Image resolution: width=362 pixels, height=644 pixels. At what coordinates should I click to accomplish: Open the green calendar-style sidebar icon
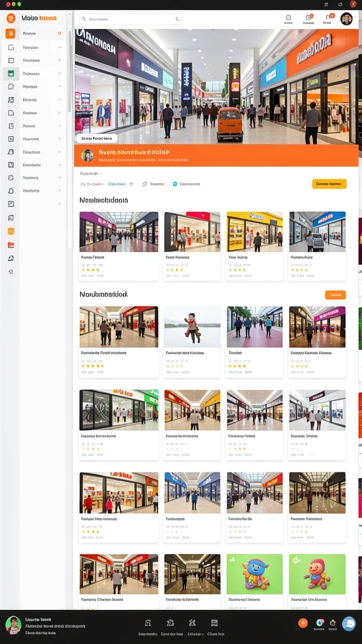(x=11, y=74)
